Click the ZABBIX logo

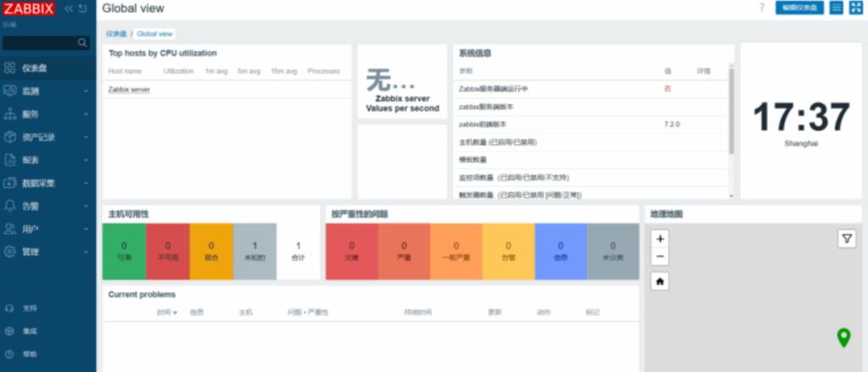[28, 8]
